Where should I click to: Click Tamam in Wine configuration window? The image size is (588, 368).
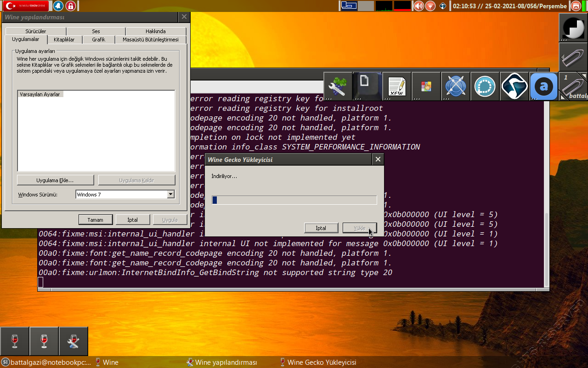[x=96, y=219]
